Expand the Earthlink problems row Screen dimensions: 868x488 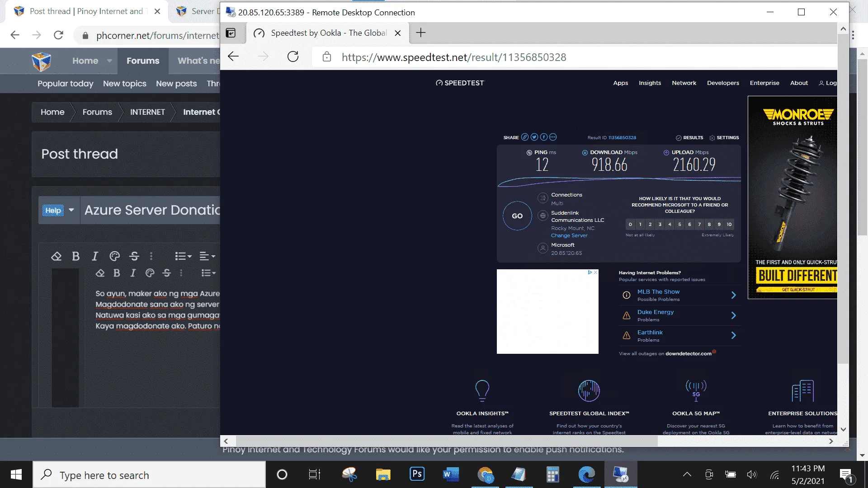679,336
